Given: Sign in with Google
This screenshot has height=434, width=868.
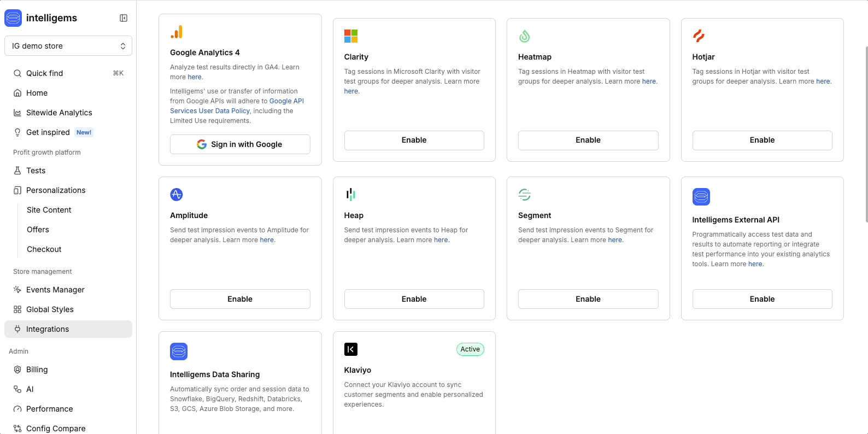Looking at the screenshot, I should pos(240,144).
